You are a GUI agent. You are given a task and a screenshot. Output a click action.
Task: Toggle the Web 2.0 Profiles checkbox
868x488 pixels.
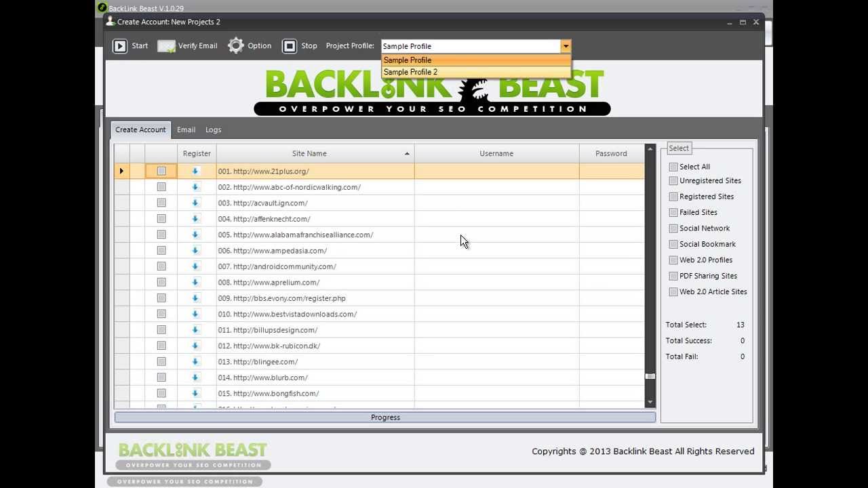[673, 260]
